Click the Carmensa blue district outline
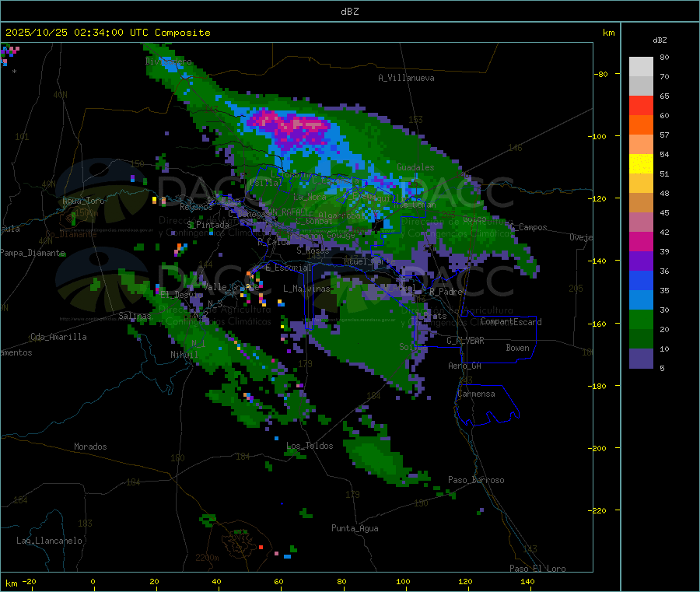The height and width of the screenshot is (592, 700). point(487,405)
